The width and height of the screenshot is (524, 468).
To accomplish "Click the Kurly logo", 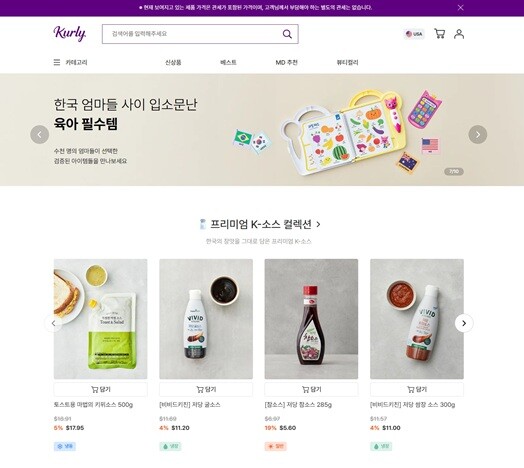I will (x=70, y=34).
